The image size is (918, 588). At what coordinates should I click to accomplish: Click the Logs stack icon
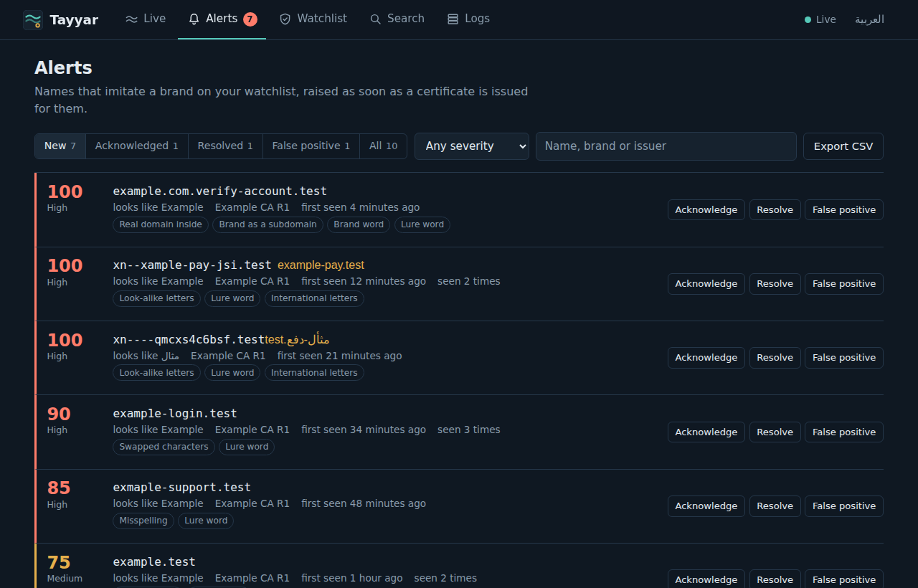[453, 19]
